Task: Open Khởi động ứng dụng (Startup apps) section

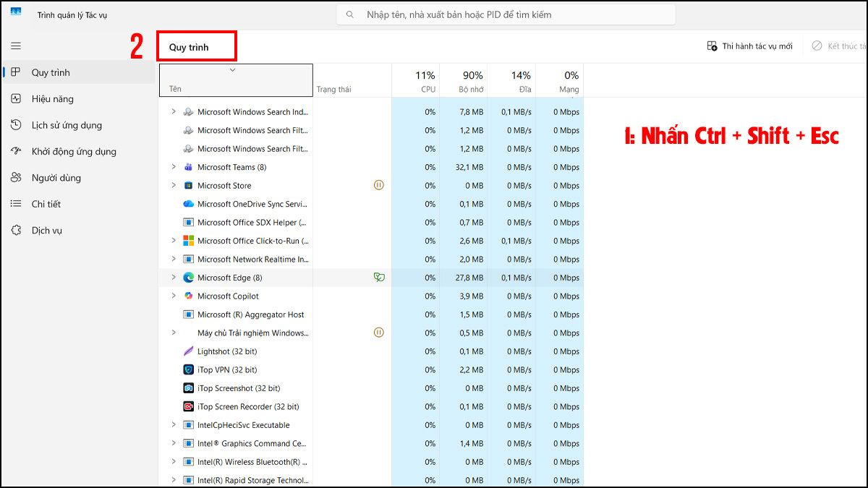Action: (x=16, y=151)
